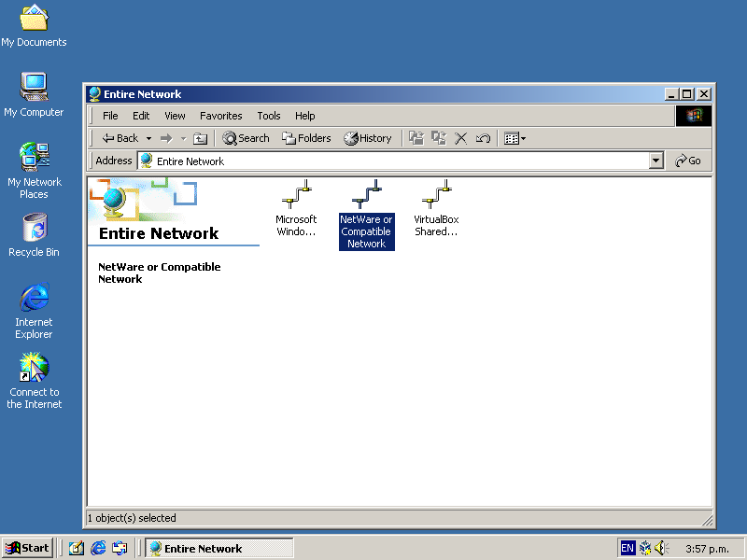Open the Tools menu
The width and height of the screenshot is (747, 560).
pos(269,116)
